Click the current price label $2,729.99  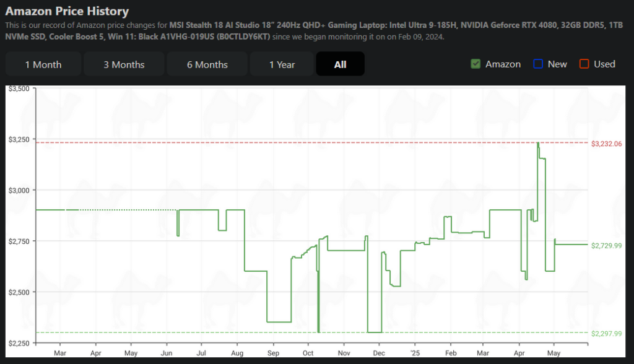[x=606, y=246]
